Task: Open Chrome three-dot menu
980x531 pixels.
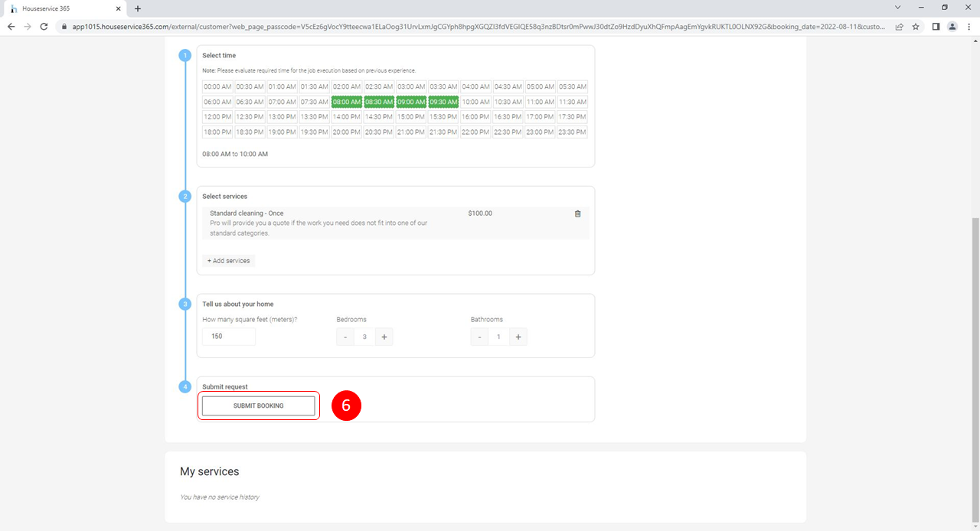Action: pos(969,26)
